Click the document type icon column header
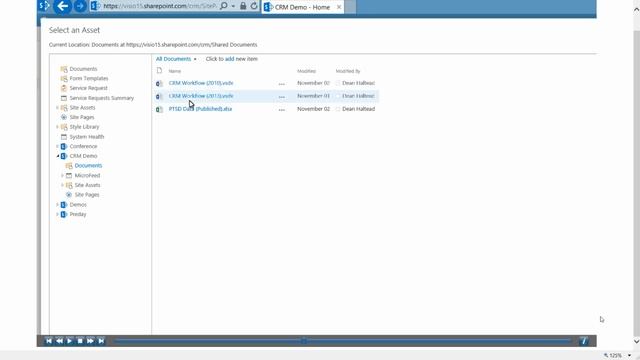 point(159,71)
